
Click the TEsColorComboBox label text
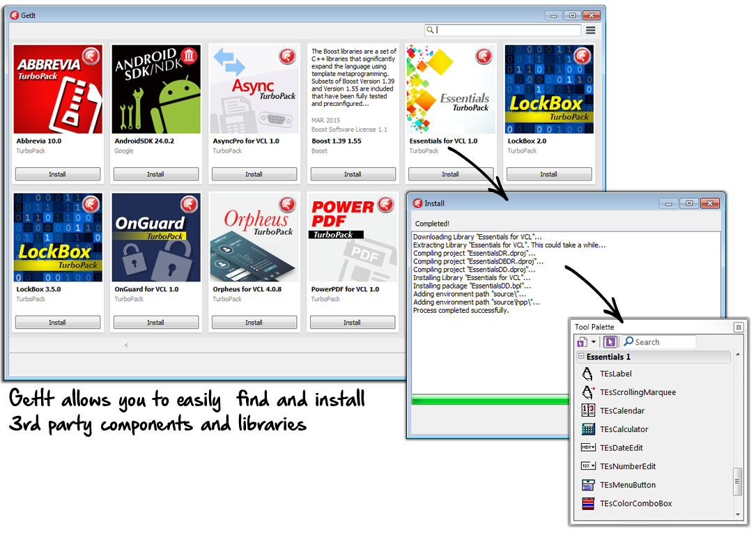tap(636, 504)
